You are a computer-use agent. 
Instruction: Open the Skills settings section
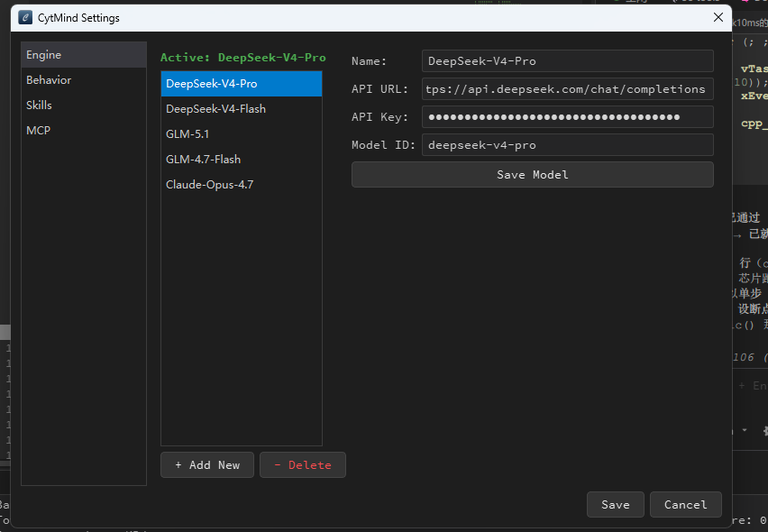[x=84, y=105]
